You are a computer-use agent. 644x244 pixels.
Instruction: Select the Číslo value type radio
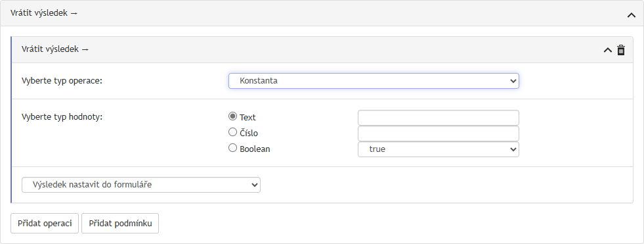(x=232, y=132)
